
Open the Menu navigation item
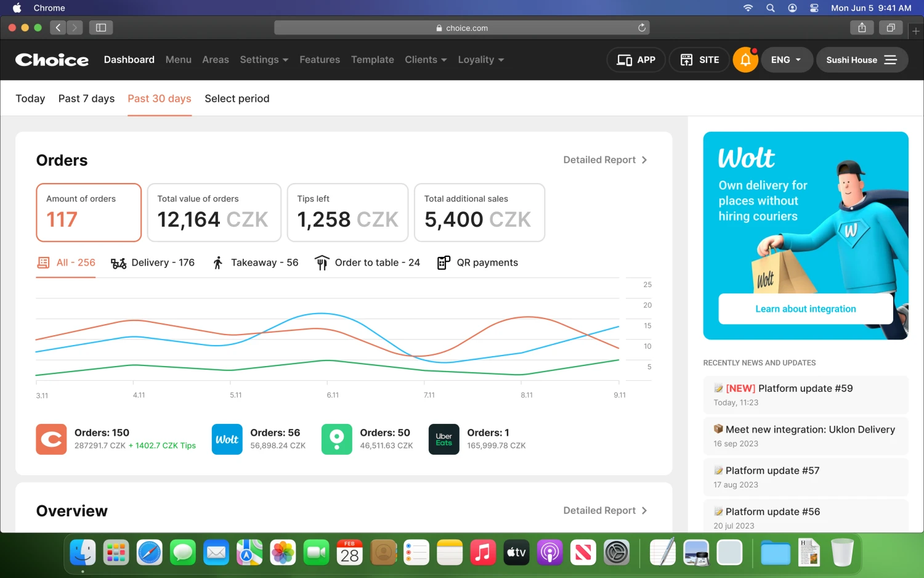point(178,60)
